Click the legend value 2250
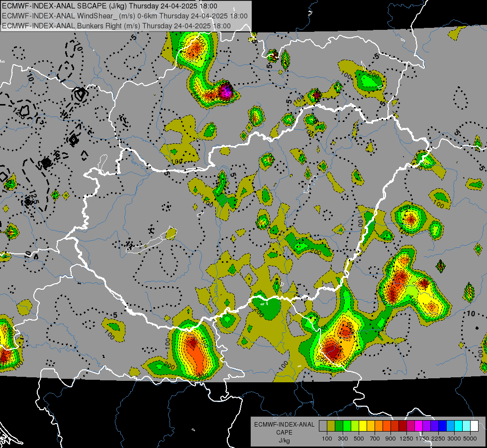 438,439
